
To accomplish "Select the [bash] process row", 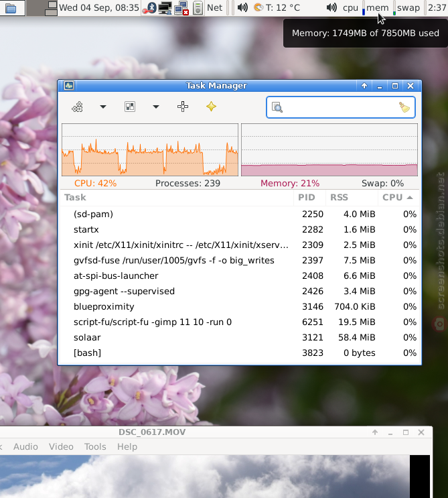I will click(240, 353).
